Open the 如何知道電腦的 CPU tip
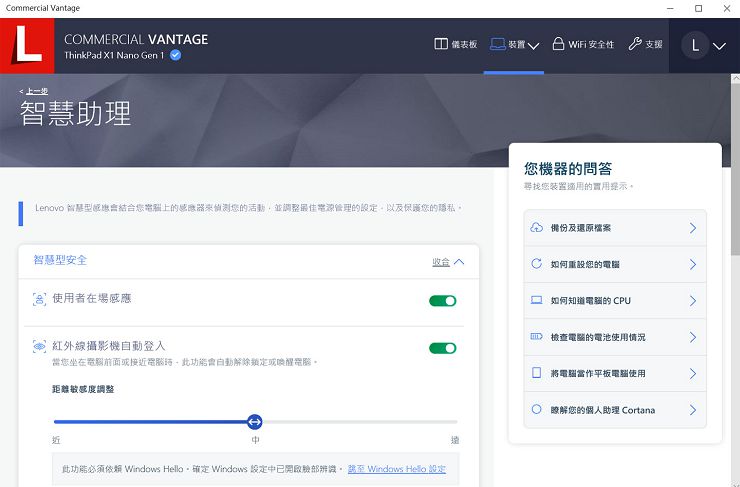Screen dimensions: 740x487 [615, 301]
